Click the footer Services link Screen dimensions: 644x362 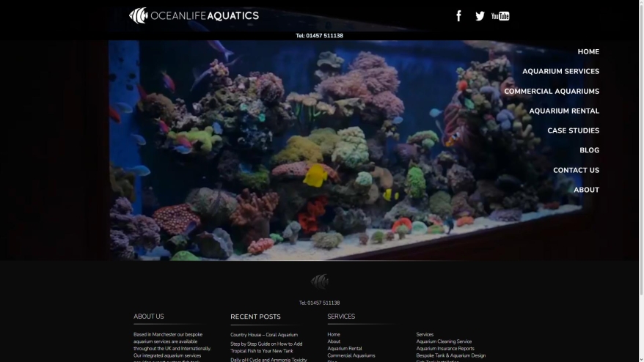(425, 334)
